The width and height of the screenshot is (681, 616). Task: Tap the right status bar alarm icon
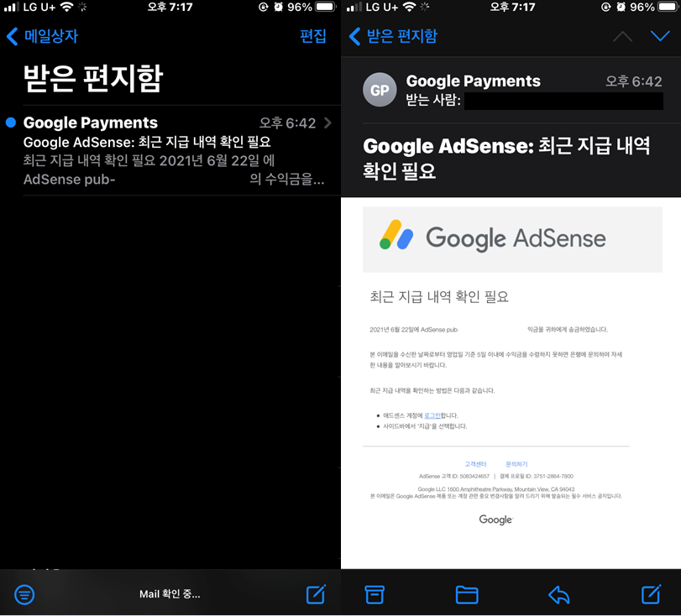point(621,7)
